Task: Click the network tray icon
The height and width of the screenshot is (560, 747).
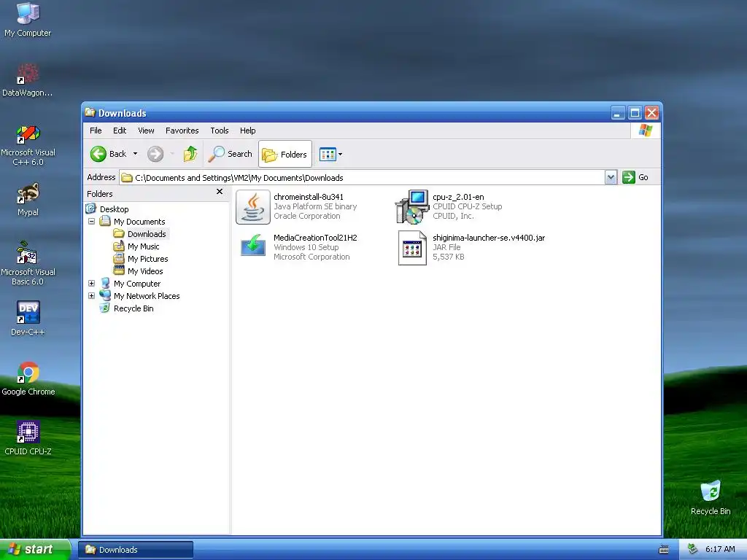Action: (x=692, y=550)
